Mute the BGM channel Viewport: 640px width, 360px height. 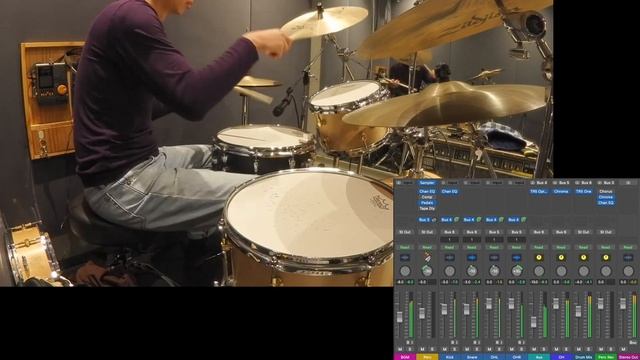(400, 349)
